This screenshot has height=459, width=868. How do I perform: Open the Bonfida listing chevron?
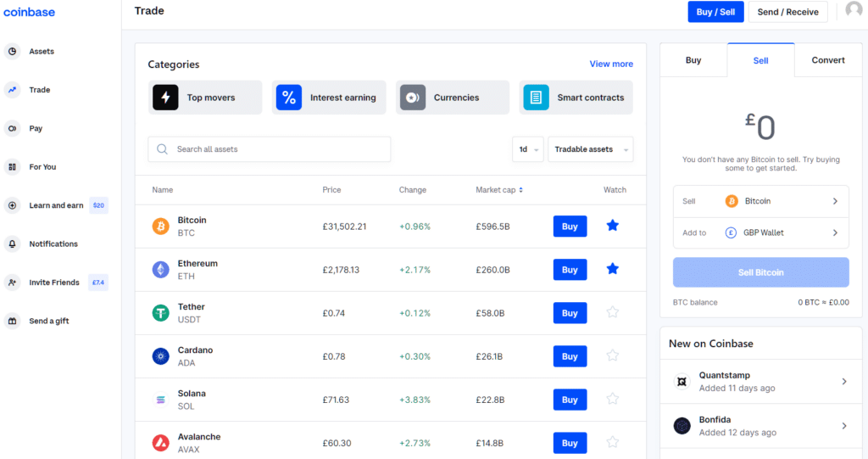844,426
